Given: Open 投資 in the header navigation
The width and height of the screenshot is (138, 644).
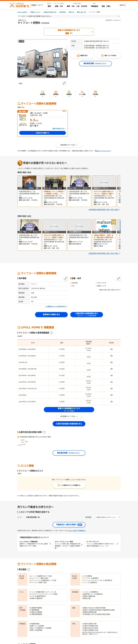Looking at the screenshot, I should [103, 6].
